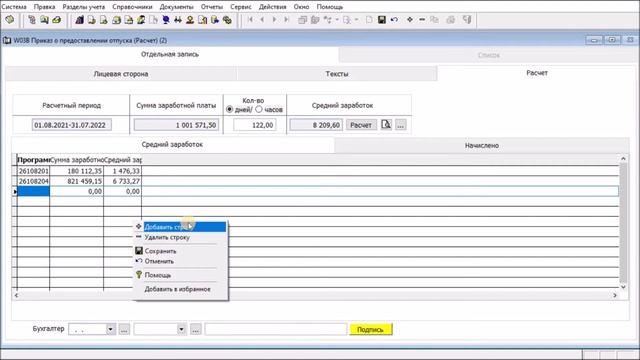The height and width of the screenshot is (360, 640).
Task: Open dropdown arrow beside the toolbar document filter icon
Action: (356, 20)
